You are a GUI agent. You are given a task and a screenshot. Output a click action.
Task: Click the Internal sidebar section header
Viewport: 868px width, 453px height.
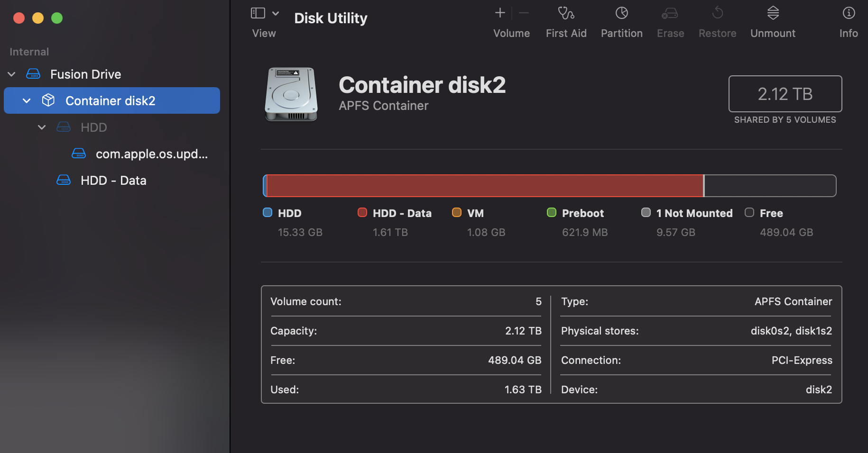pos(29,52)
